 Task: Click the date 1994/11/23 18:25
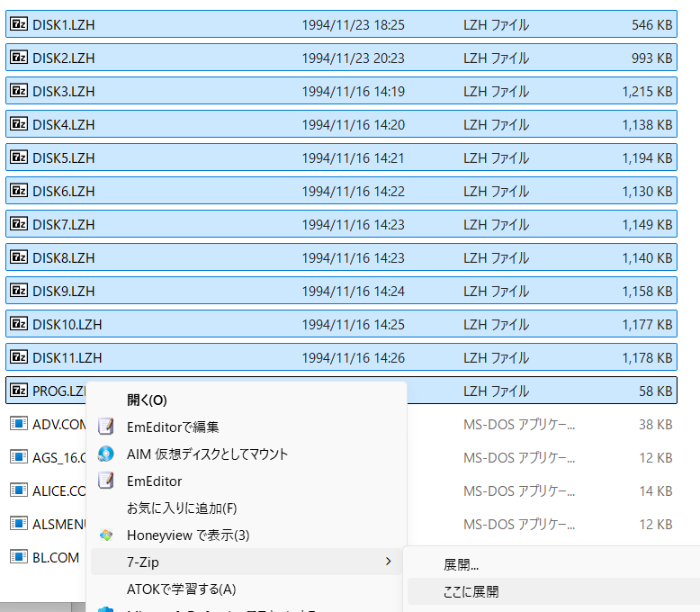point(353,24)
